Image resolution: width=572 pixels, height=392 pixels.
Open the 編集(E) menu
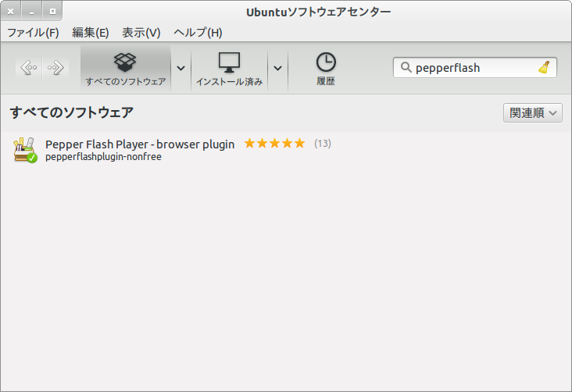tap(91, 33)
